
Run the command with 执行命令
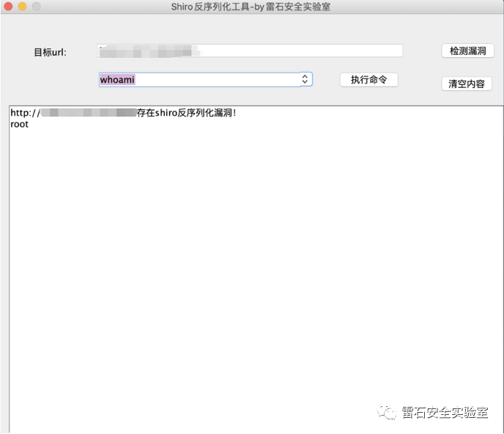click(368, 80)
